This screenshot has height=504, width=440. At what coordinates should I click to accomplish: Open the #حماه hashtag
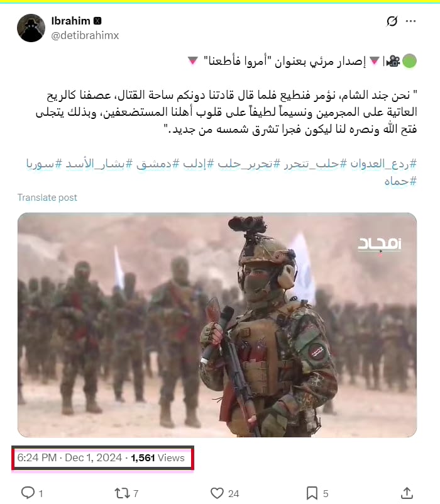[400, 181]
